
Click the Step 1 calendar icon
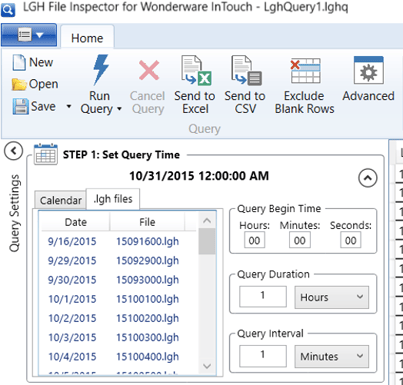coord(46,154)
